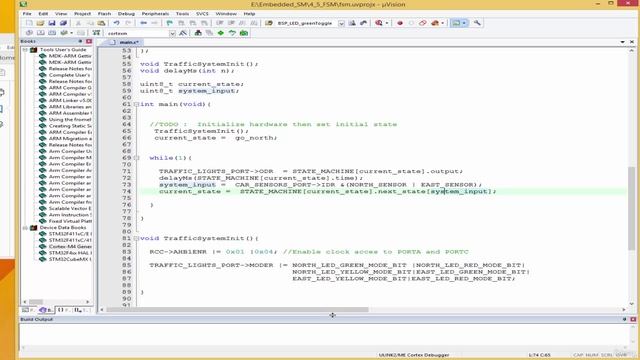Open the cortexm target dropdown
This screenshot has width=640, height=360.
click(x=172, y=33)
